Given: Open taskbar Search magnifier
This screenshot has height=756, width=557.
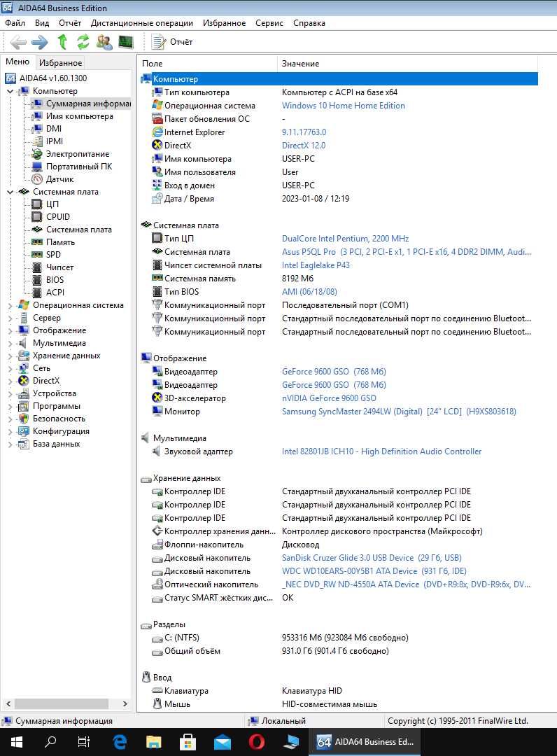Looking at the screenshot, I should [50, 742].
